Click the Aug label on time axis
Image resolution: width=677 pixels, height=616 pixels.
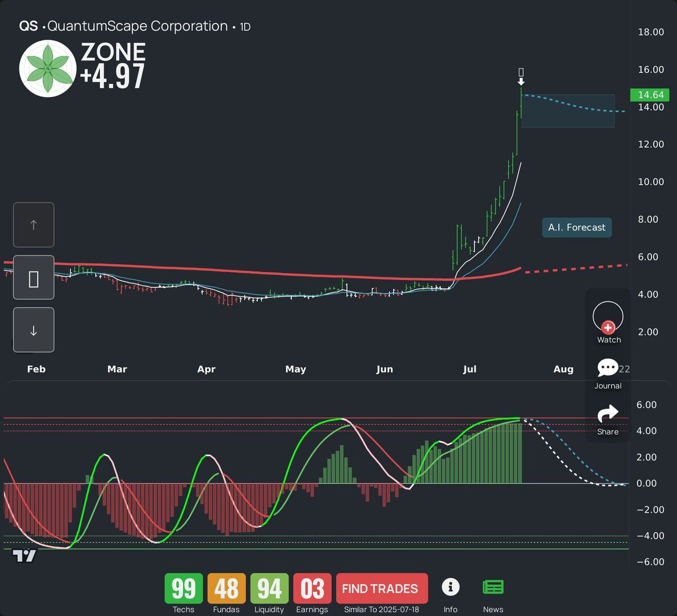click(564, 369)
